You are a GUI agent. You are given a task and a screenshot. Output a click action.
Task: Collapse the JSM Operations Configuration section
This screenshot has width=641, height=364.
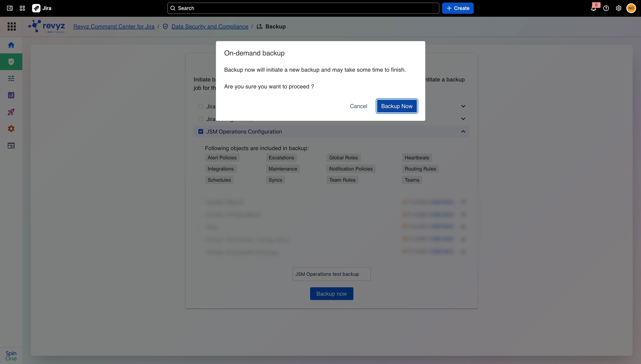[463, 131]
